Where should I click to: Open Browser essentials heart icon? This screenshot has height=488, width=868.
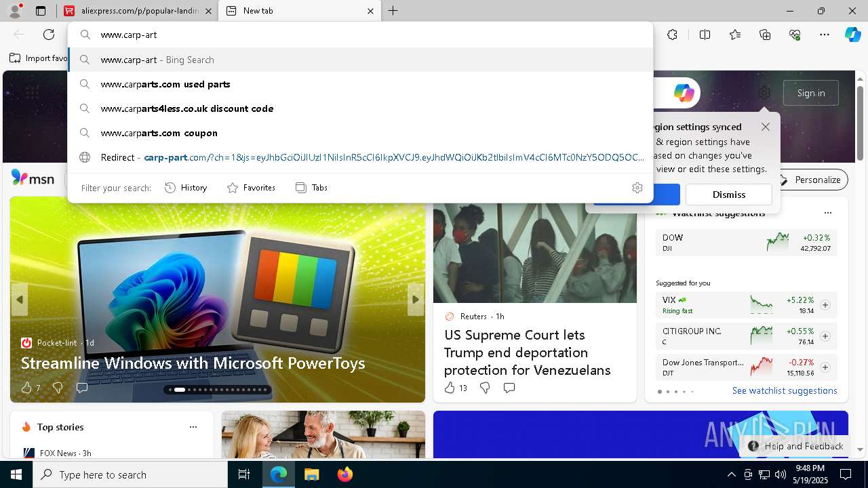[x=795, y=35]
